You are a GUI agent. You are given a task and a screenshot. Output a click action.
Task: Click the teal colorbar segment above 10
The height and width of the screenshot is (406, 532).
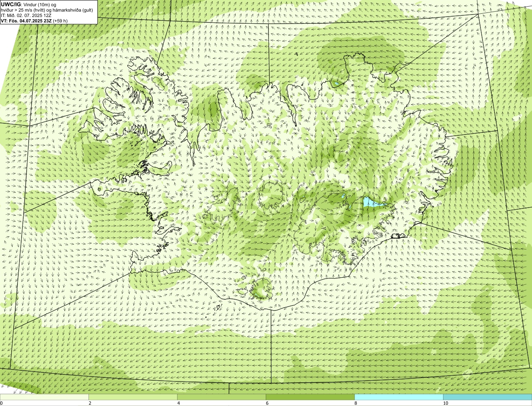coord(488,397)
